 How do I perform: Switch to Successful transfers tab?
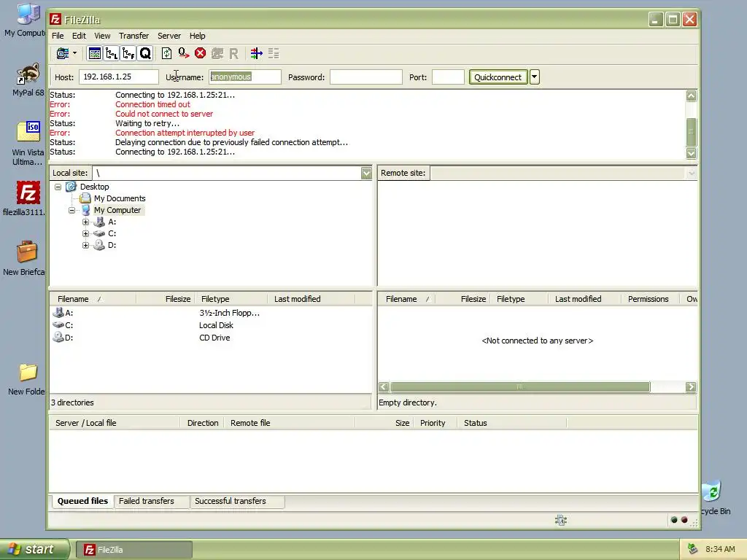[237, 501]
